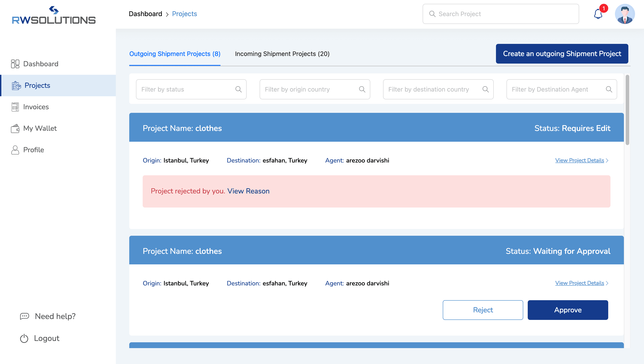Click the search magnifier in Search Project

click(432, 14)
